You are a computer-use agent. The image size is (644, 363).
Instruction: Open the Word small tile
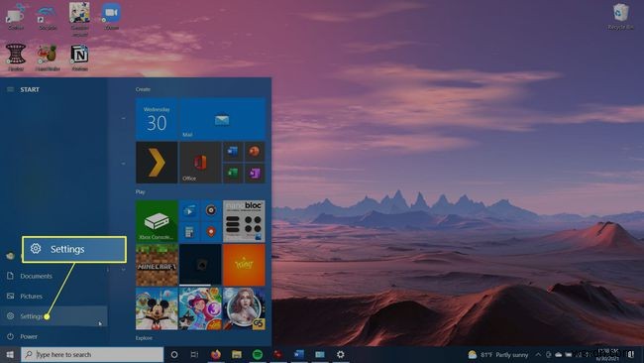[233, 152]
